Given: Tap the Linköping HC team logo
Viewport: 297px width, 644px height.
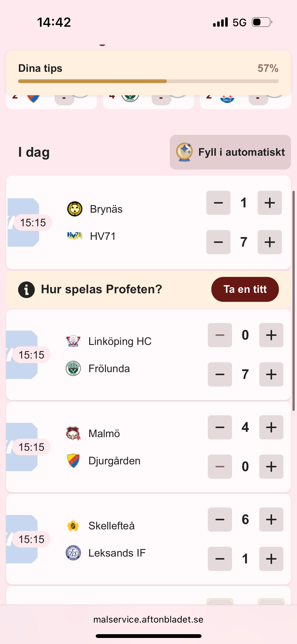Looking at the screenshot, I should point(73,341).
